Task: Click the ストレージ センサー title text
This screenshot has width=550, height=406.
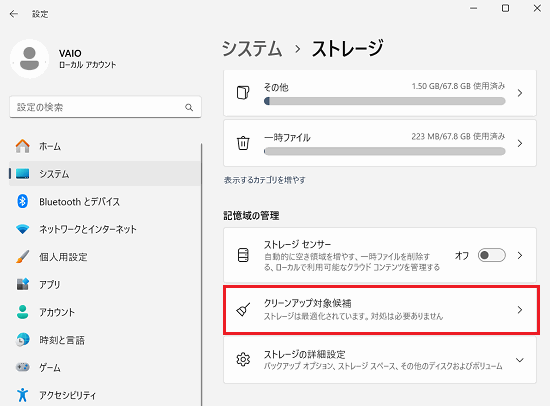Action: 297,244
